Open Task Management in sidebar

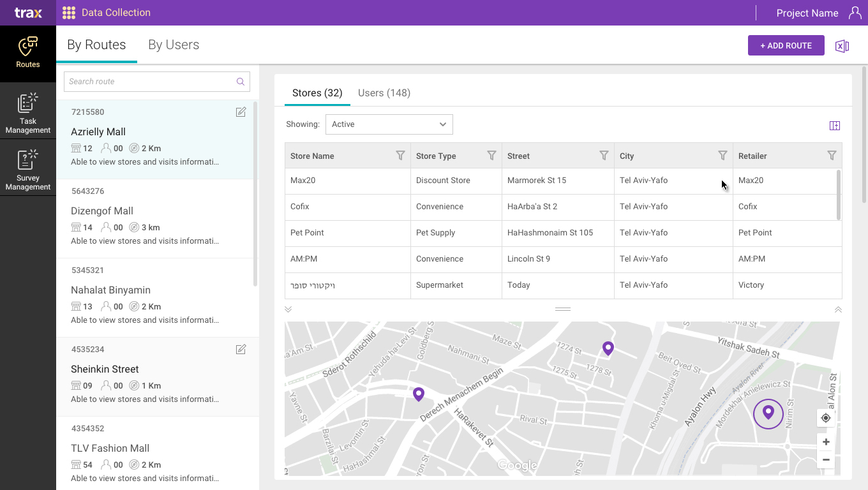(x=28, y=114)
